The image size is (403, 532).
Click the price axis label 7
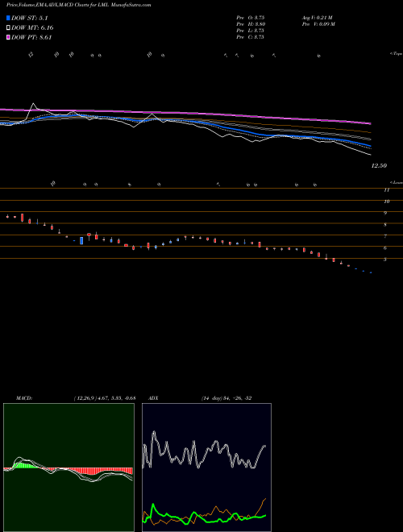coord(385,236)
